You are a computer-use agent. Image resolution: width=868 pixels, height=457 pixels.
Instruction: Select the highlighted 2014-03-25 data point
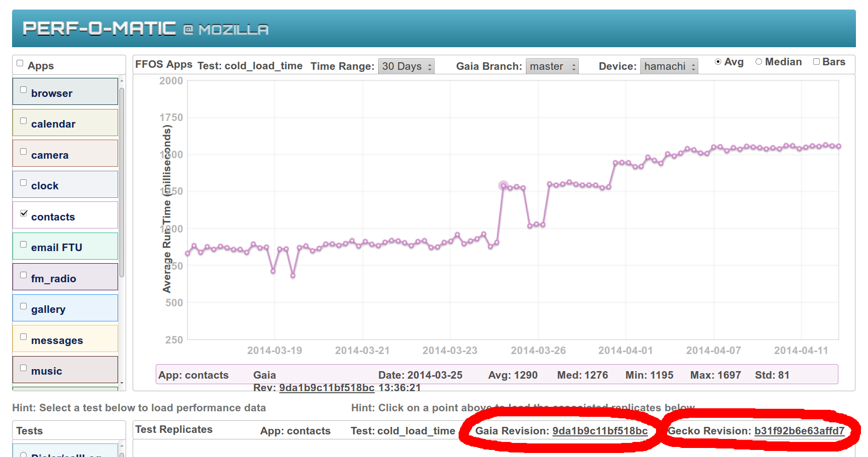tap(503, 186)
